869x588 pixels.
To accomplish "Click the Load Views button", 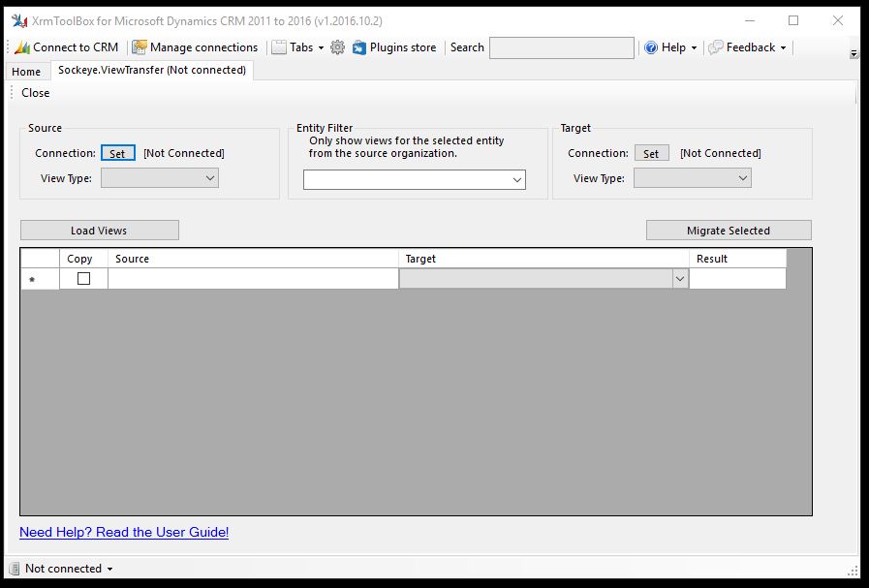I will (99, 231).
